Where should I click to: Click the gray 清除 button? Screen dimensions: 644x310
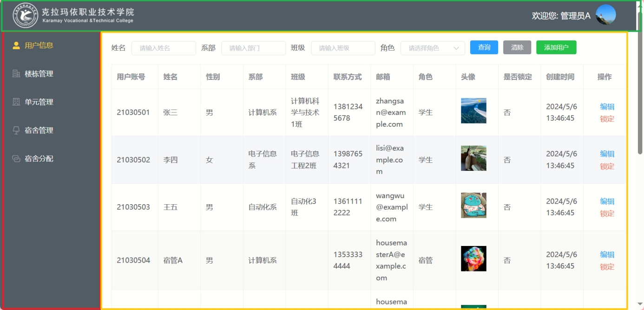pos(517,47)
